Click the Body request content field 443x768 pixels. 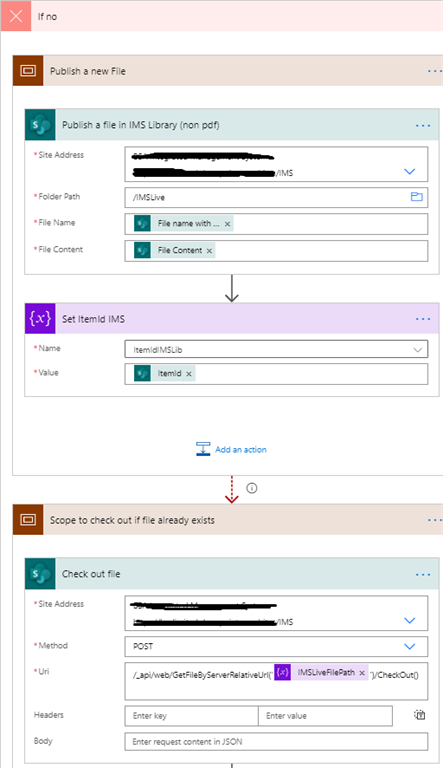point(276,741)
